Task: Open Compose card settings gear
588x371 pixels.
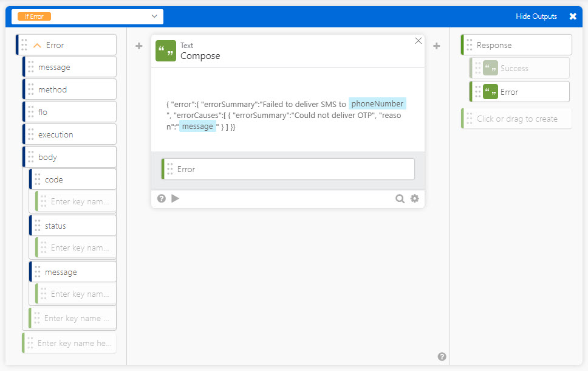Action: (415, 198)
